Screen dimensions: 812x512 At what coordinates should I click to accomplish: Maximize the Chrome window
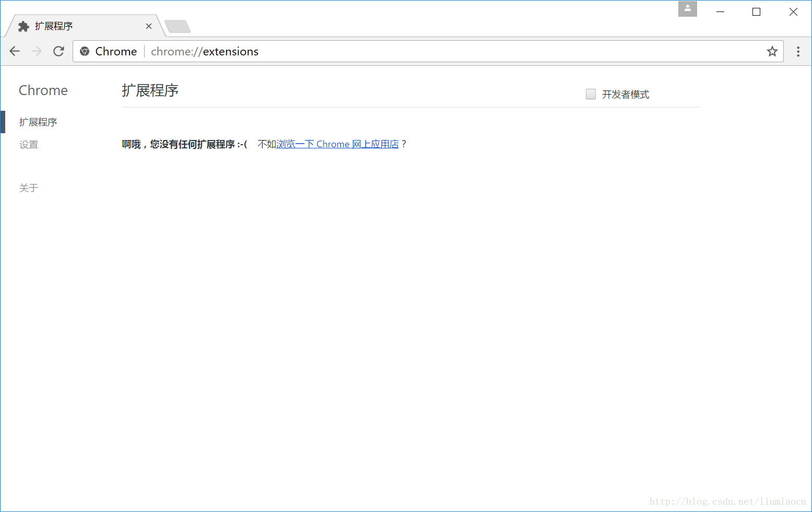(756, 11)
